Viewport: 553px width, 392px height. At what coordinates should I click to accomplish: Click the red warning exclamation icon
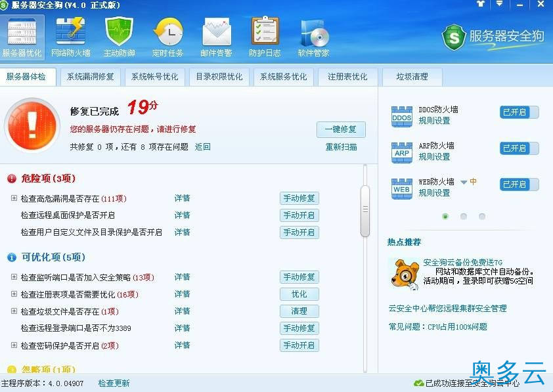pos(32,125)
